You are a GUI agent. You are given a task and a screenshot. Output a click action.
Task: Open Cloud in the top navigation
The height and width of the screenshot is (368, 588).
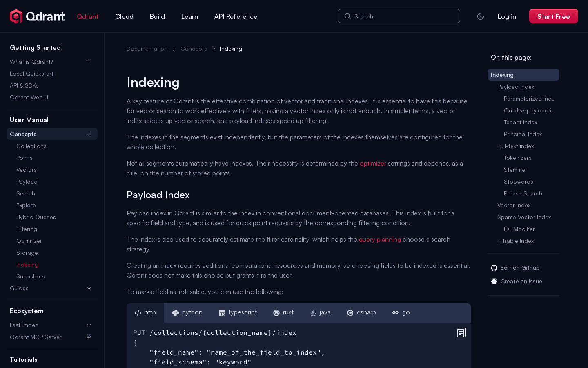click(125, 16)
